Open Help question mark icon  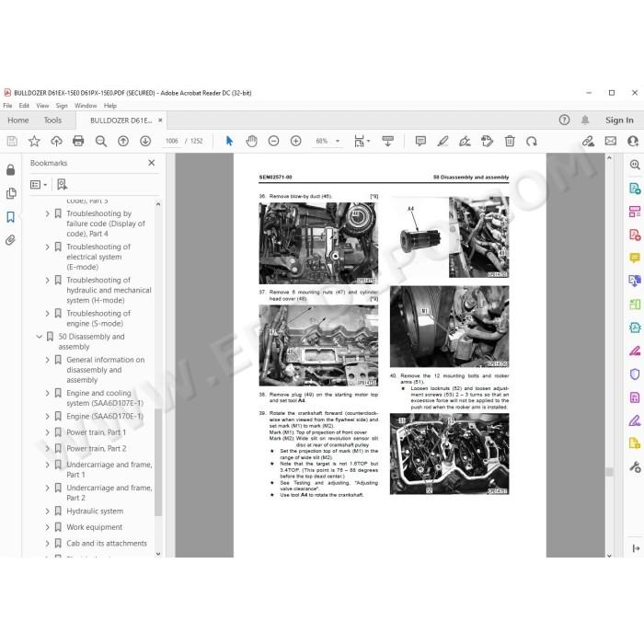564,120
